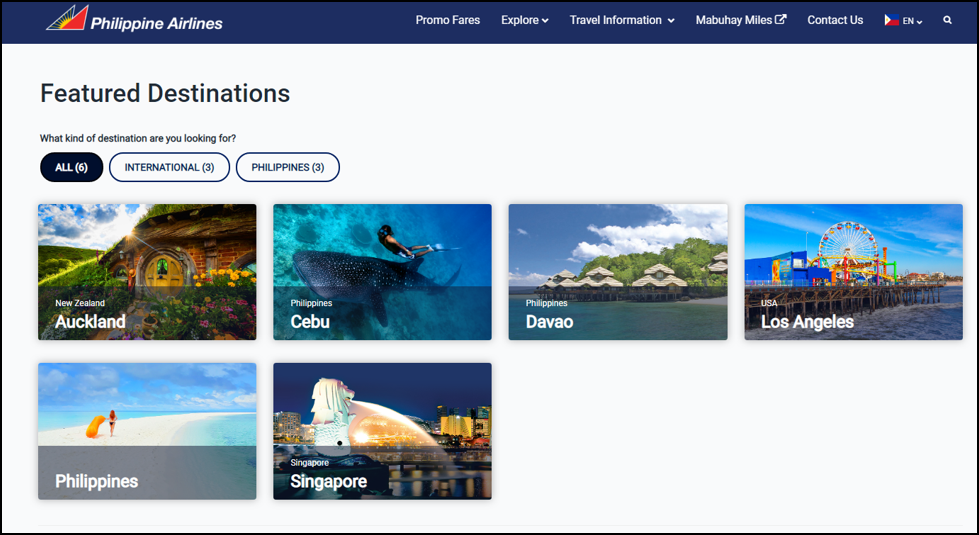Filter by PHILIPPINES (3) destinations
Image resolution: width=979 pixels, height=535 pixels.
[x=288, y=167]
